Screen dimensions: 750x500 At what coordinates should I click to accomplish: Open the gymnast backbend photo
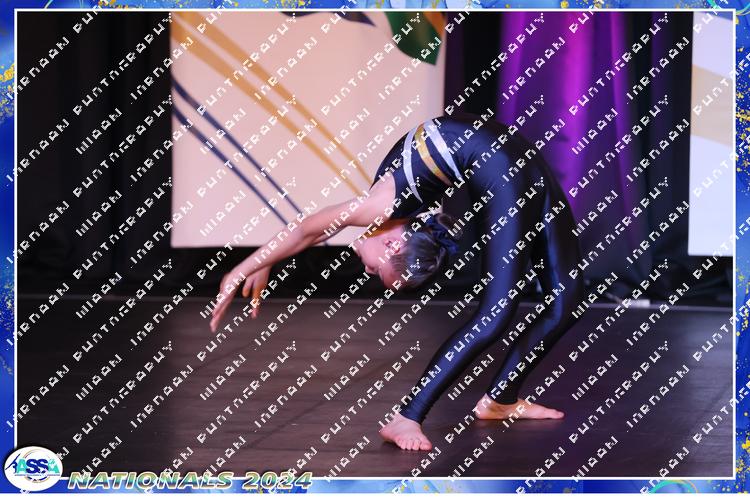(x=375, y=244)
